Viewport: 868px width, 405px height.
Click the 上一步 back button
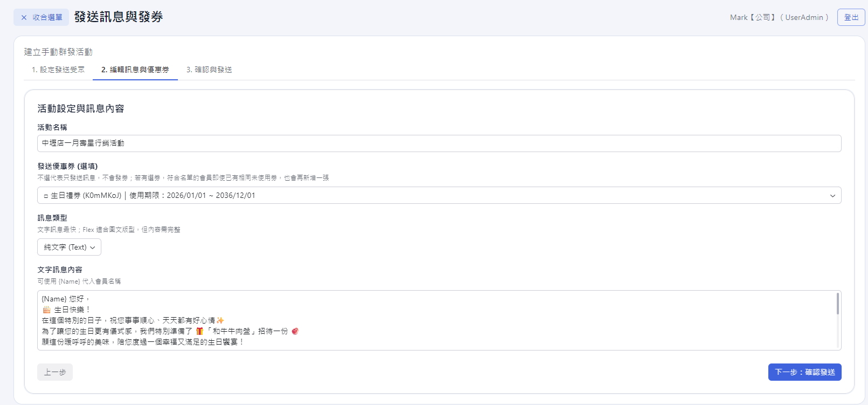[x=55, y=372]
